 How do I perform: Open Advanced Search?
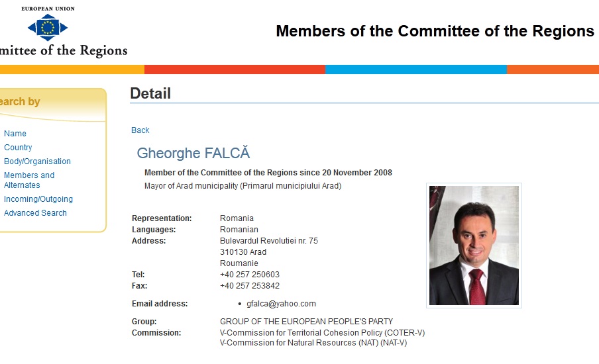tap(35, 213)
